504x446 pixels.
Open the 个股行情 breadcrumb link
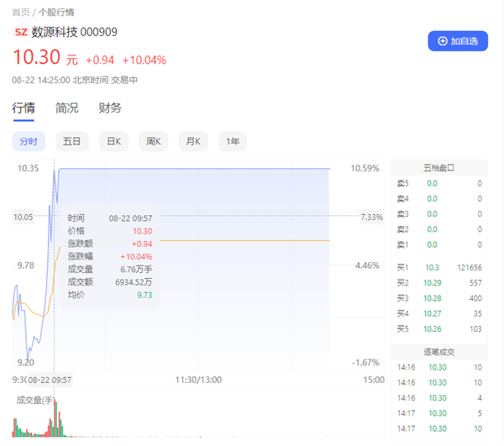pyautogui.click(x=56, y=13)
